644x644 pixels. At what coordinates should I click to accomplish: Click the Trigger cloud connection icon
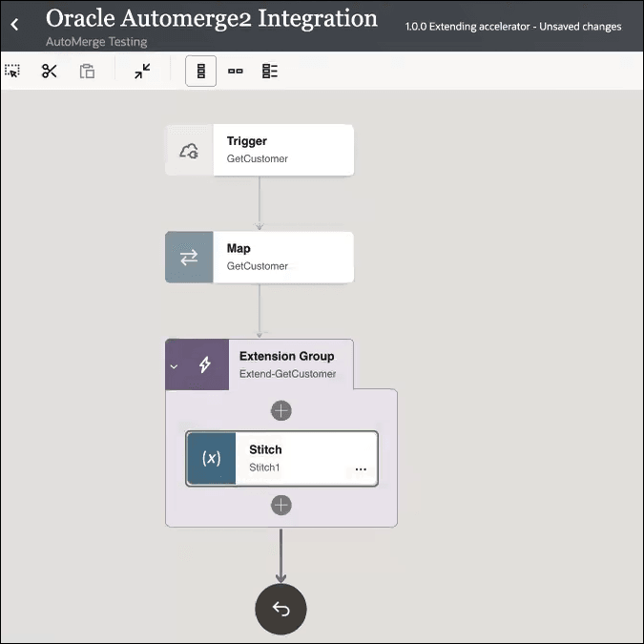click(x=189, y=151)
